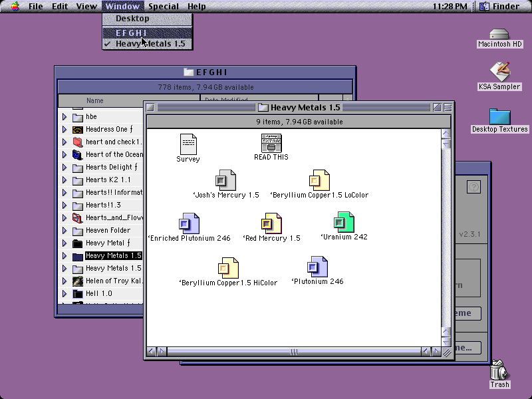This screenshot has height=399, width=532.
Task: Click the Heart of the Ocean icon
Action: [x=78, y=155]
